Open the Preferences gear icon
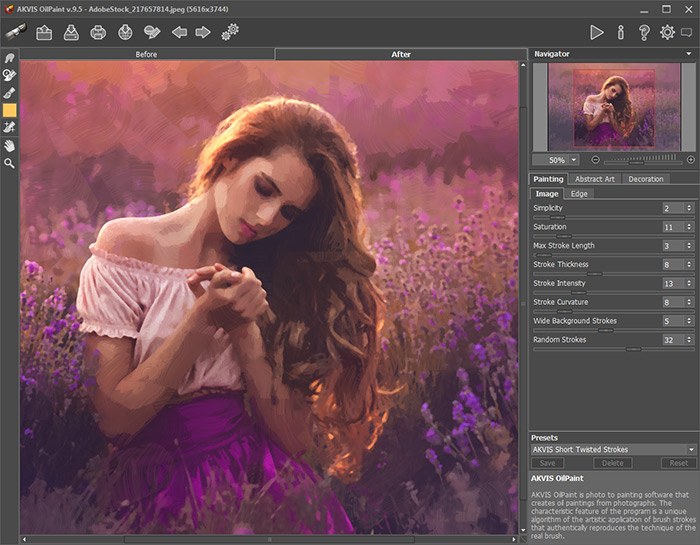Image resolution: width=700 pixels, height=545 pixels. pos(667,32)
